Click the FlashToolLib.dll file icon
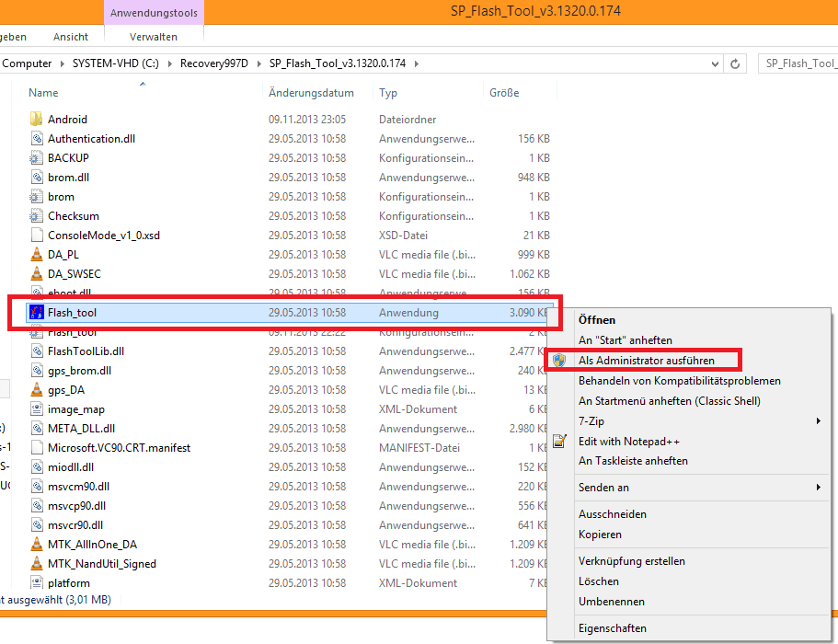 click(x=37, y=351)
